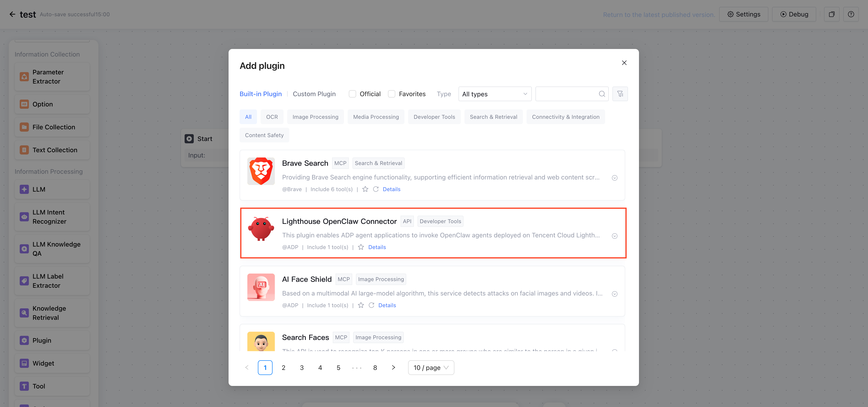Image resolution: width=868 pixels, height=407 pixels.
Task: Click the search magnifier icon
Action: coord(602,94)
